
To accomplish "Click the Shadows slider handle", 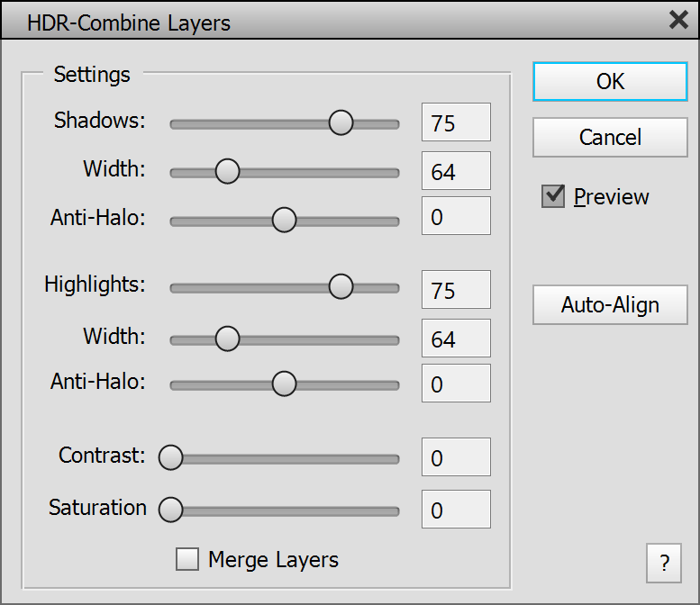I will click(341, 122).
